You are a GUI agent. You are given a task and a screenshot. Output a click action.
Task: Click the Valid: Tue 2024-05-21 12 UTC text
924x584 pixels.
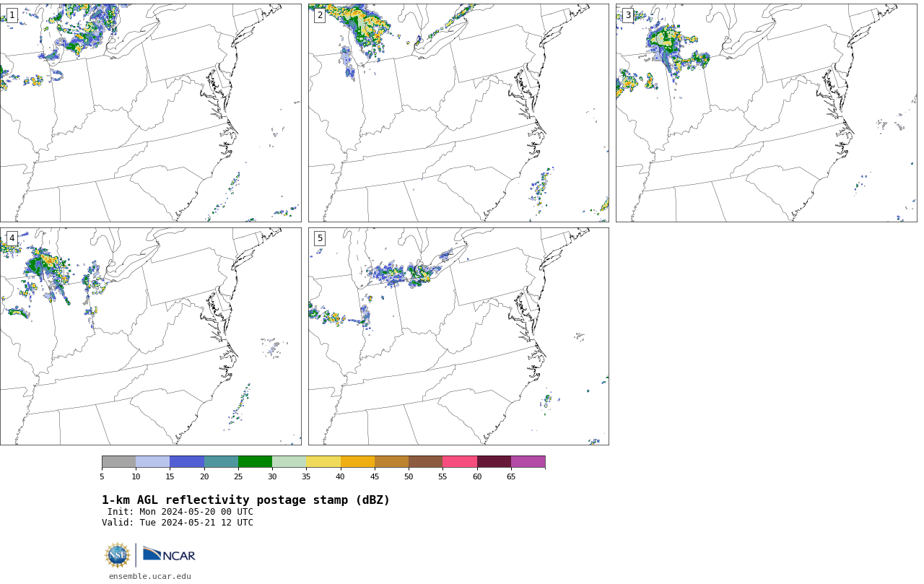point(178,523)
